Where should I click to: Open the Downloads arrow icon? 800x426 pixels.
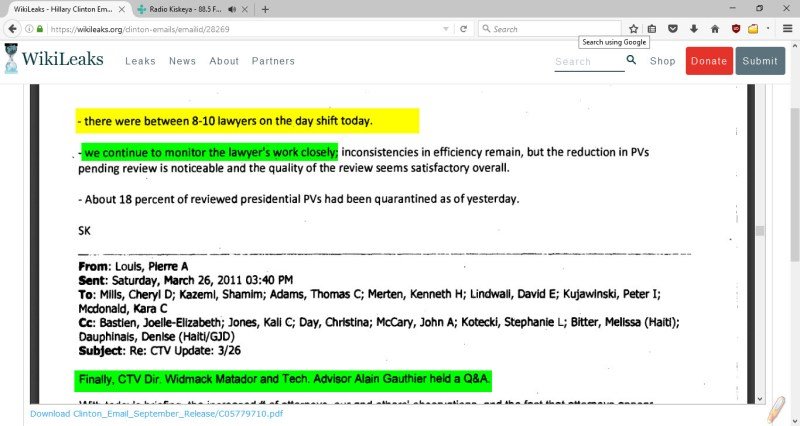click(694, 29)
